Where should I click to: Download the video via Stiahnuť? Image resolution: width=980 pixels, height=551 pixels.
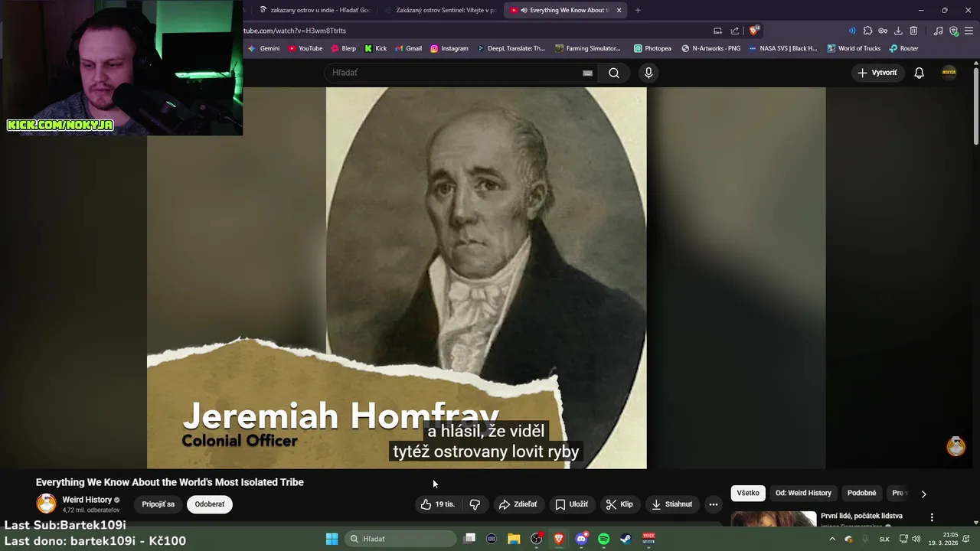coord(671,504)
